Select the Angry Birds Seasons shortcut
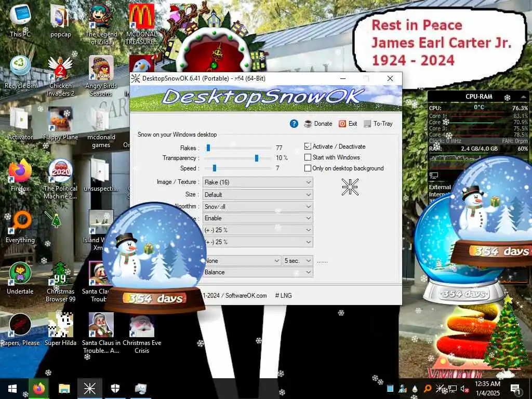The image size is (532, 399). pyautogui.click(x=101, y=76)
